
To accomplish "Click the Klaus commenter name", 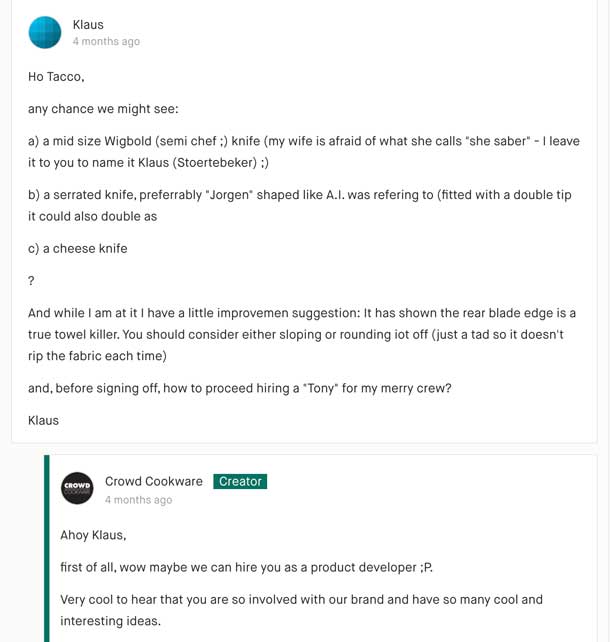I will click(88, 25).
